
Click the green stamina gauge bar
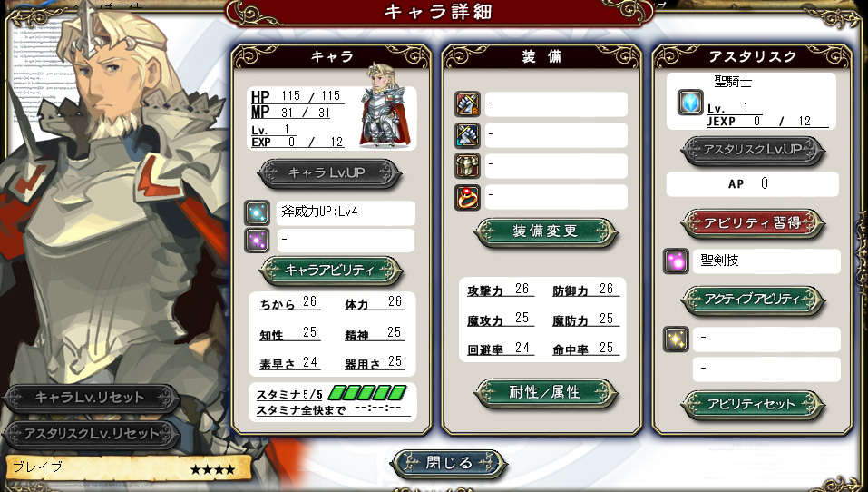(367, 393)
